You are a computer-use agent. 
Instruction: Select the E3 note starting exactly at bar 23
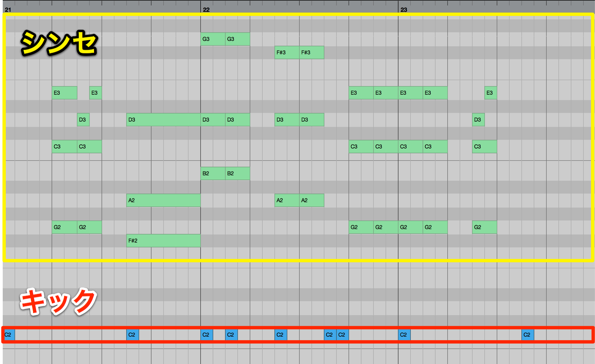(411, 93)
